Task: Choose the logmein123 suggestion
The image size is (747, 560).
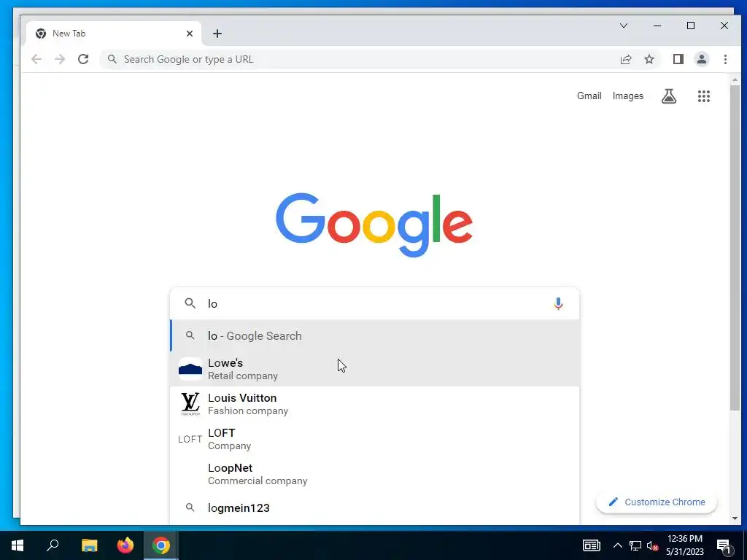Action: (x=374, y=507)
